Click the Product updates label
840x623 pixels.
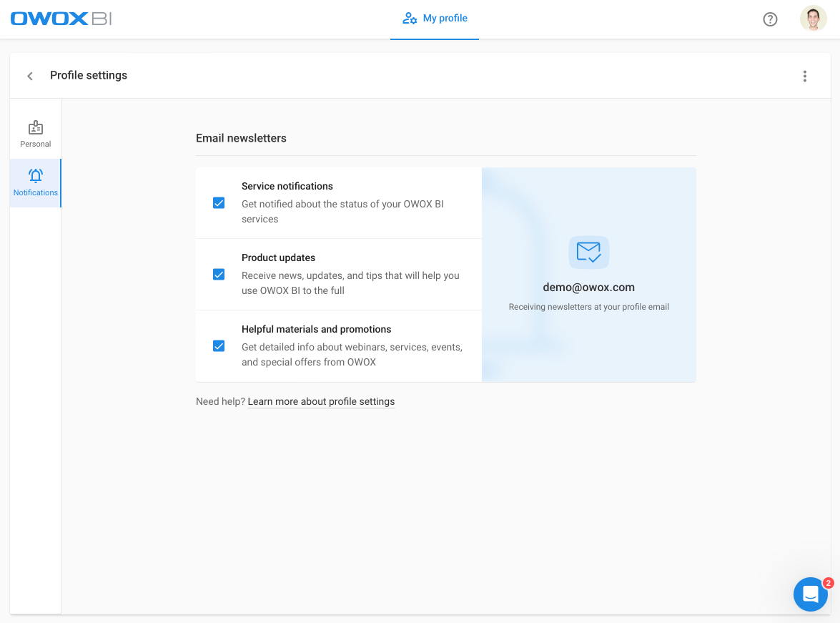coord(278,258)
